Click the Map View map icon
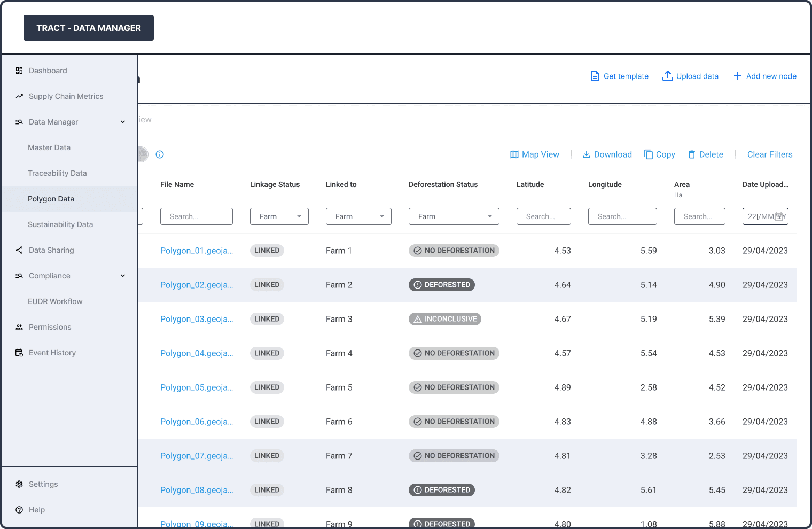This screenshot has width=812, height=529. pyautogui.click(x=514, y=154)
